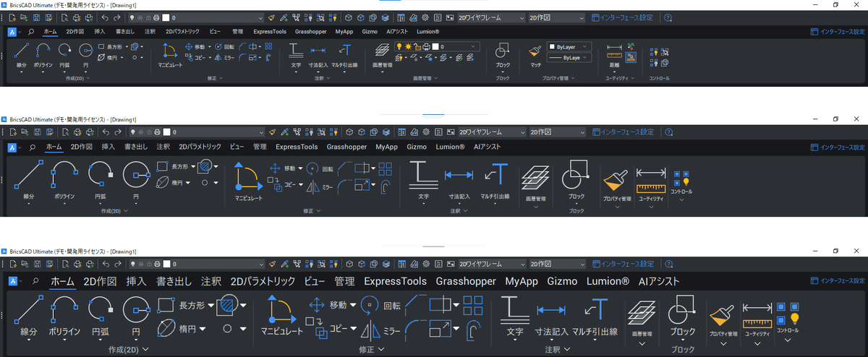Select 文字 text tool in top window

tap(296, 54)
